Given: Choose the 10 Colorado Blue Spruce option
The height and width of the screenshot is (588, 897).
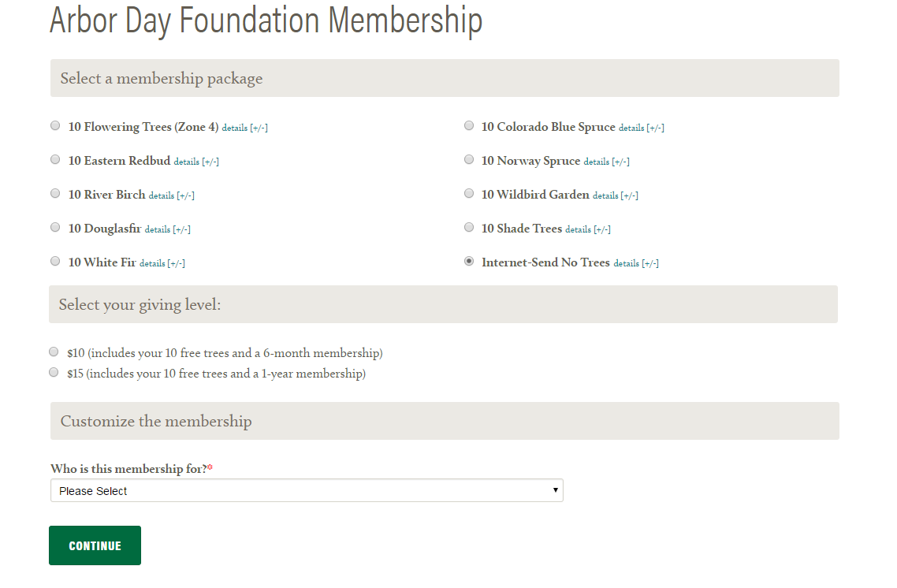Looking at the screenshot, I should 468,126.
